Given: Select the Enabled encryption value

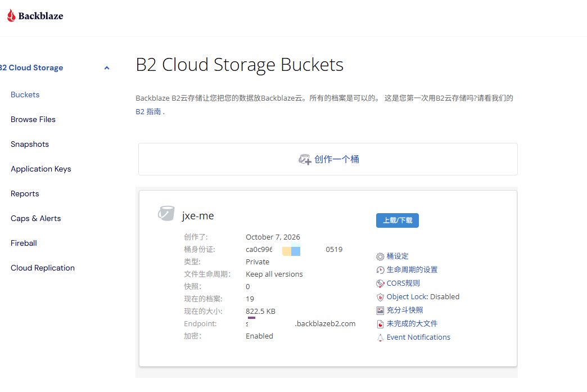Looking at the screenshot, I should pos(259,336).
